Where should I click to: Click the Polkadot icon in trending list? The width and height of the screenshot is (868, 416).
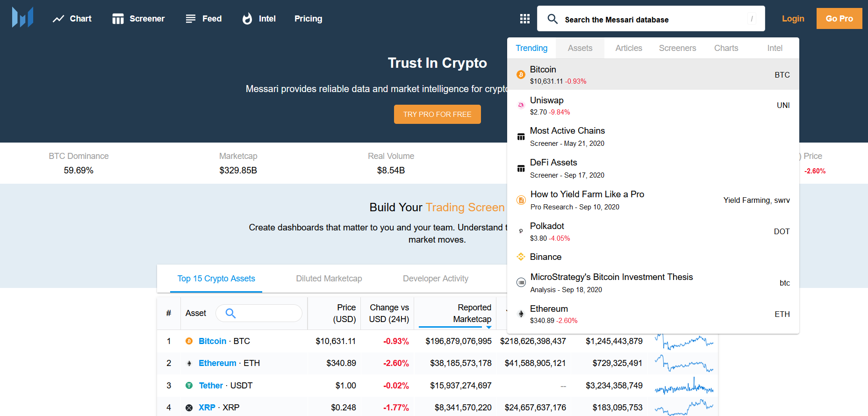(x=521, y=231)
